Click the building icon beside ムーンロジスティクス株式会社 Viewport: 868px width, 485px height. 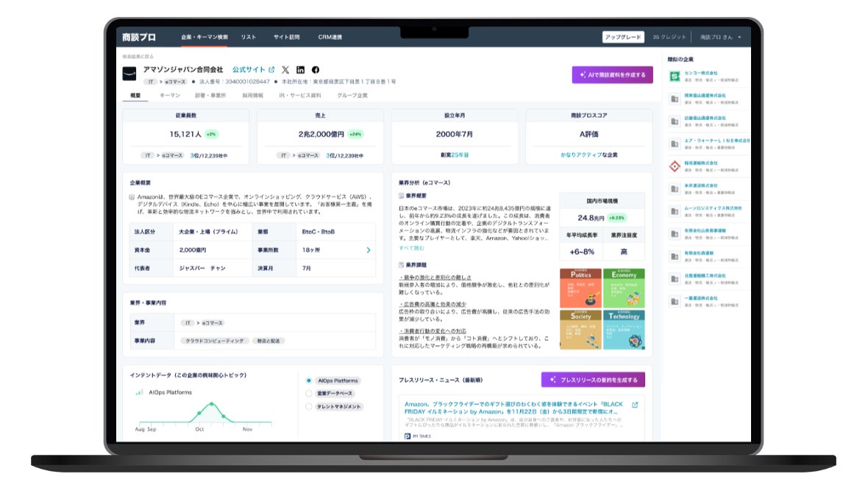point(675,211)
